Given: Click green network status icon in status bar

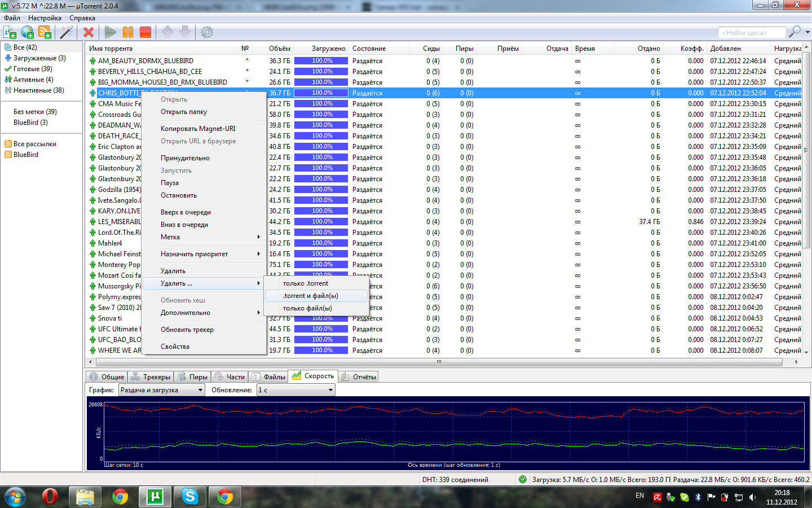Looking at the screenshot, I should pos(523,480).
